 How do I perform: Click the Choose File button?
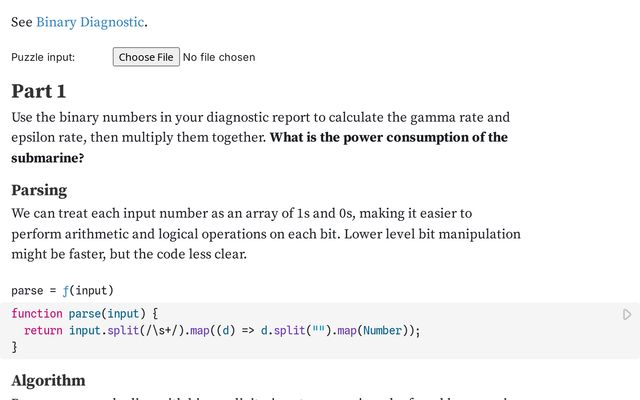coord(146,57)
